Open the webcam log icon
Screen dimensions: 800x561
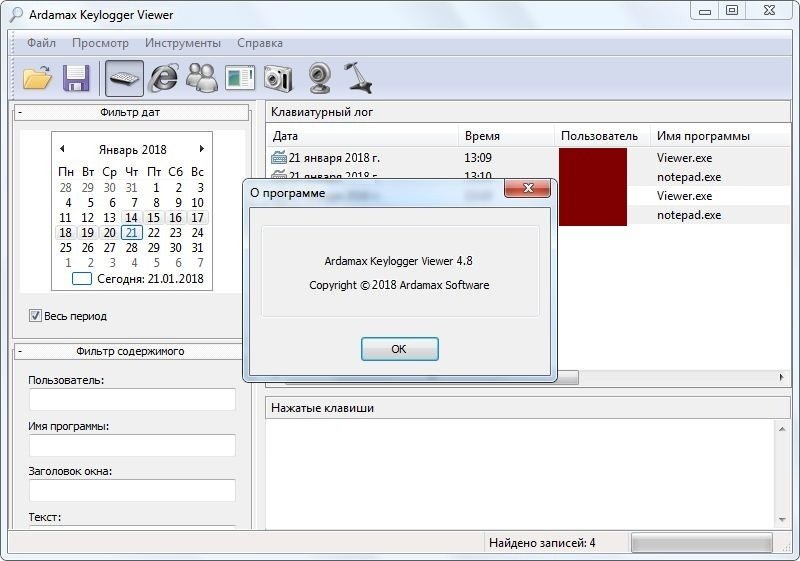pyautogui.click(x=319, y=78)
